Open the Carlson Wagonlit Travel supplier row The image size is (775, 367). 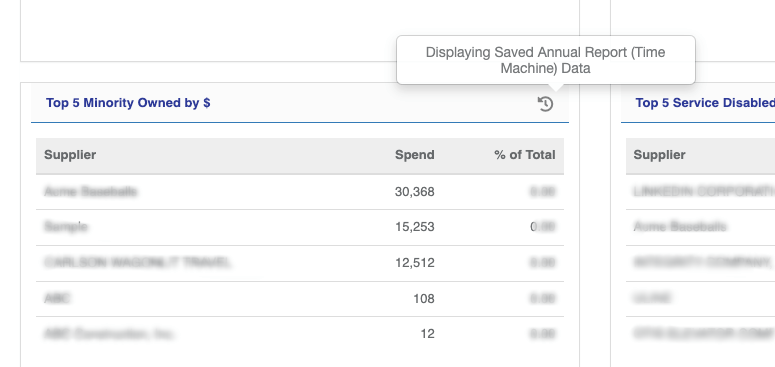tap(300, 263)
